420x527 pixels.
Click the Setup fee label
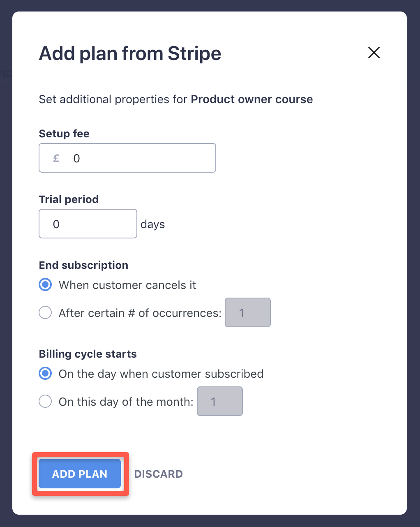(x=64, y=134)
